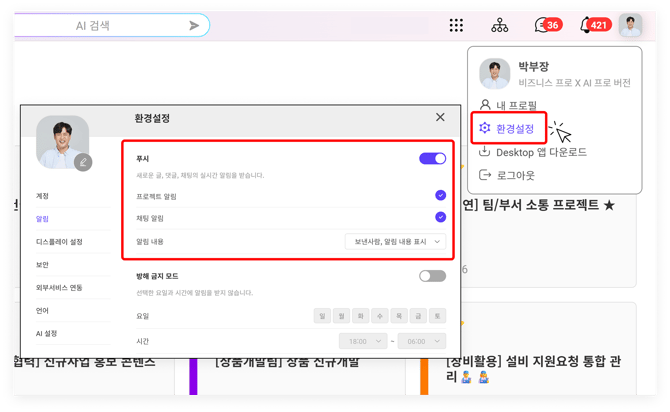Uncheck the 채팅 알림 checkbox
Viewport: 670px width, 412px height.
click(x=440, y=216)
